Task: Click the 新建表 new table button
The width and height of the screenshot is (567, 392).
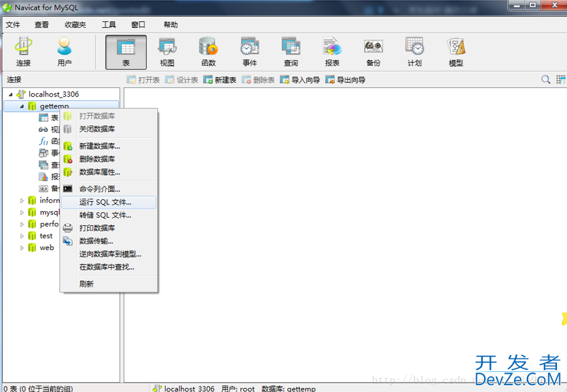Action: pos(220,80)
